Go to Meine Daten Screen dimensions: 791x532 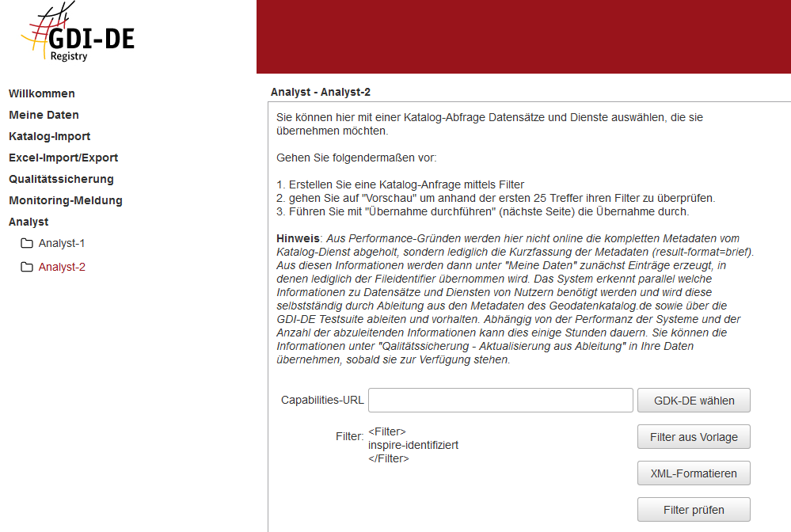(44, 115)
